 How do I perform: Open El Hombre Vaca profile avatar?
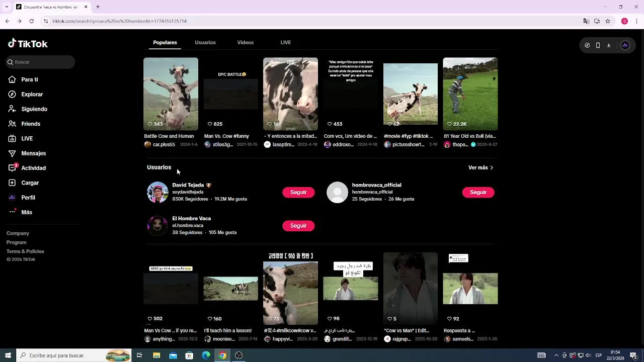(x=157, y=226)
